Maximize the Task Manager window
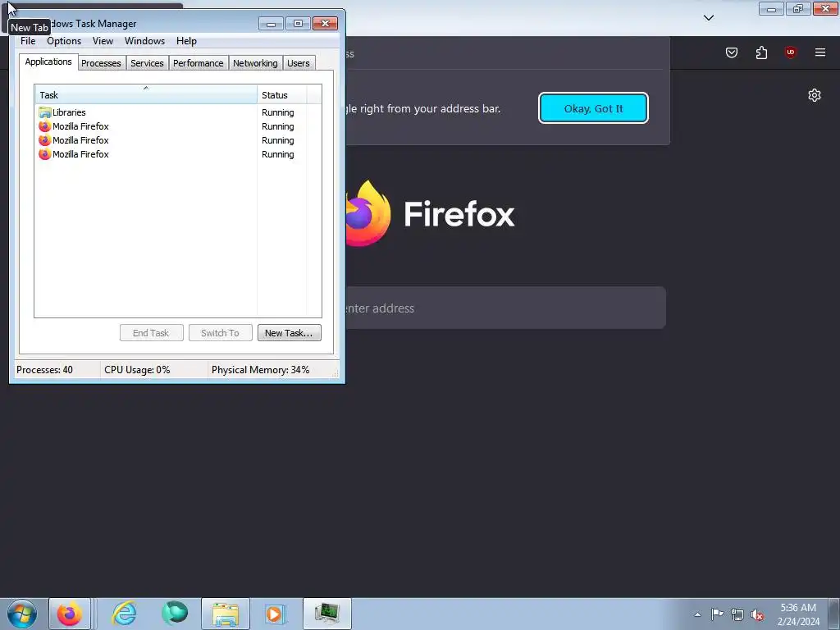 point(298,24)
